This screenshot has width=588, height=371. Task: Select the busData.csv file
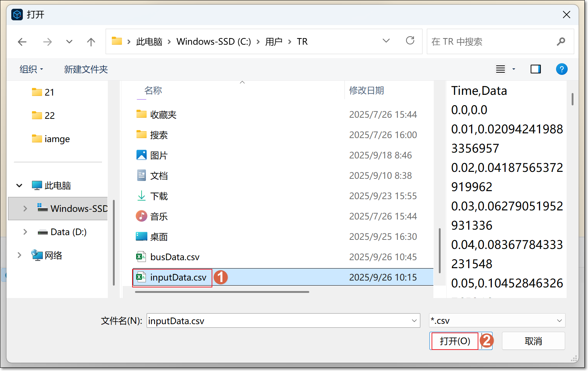click(175, 257)
